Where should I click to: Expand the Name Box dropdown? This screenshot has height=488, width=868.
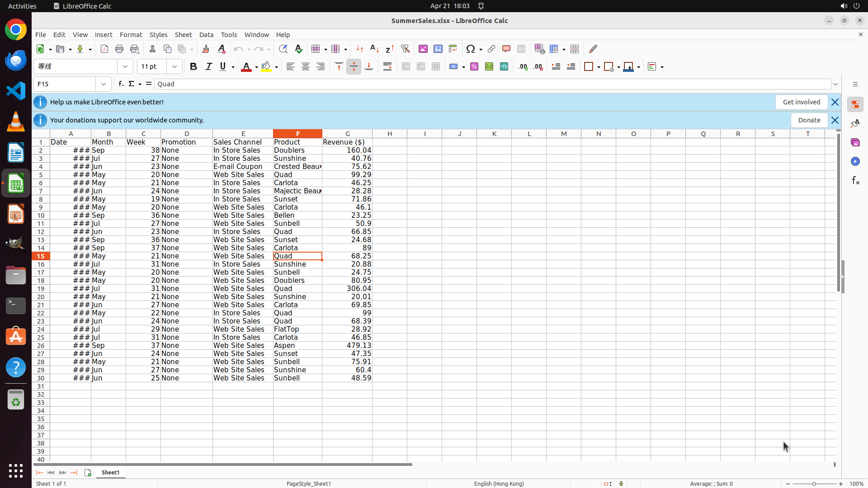tap(104, 84)
